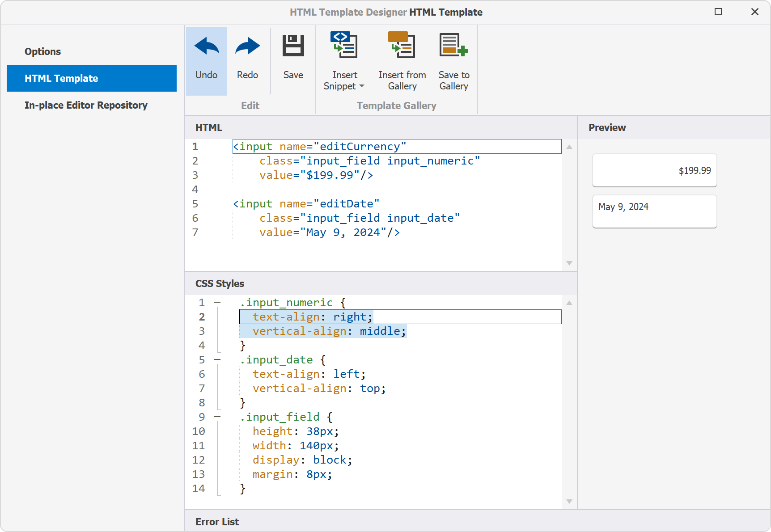The height and width of the screenshot is (532, 771).
Task: Click the HTML panel header
Action: tap(208, 127)
